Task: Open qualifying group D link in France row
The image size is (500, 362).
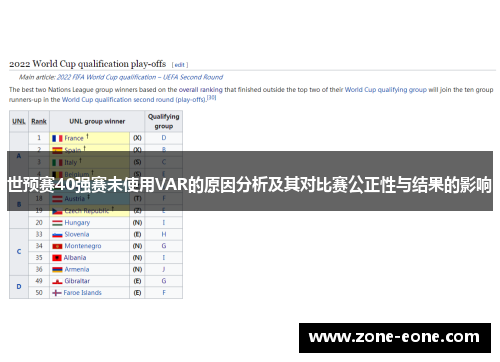Action: click(164, 138)
